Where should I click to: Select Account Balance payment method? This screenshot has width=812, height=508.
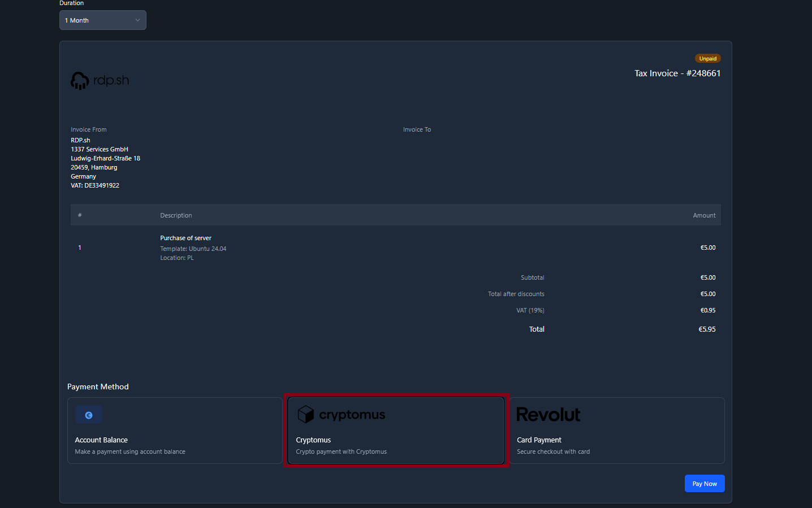pyautogui.click(x=175, y=431)
